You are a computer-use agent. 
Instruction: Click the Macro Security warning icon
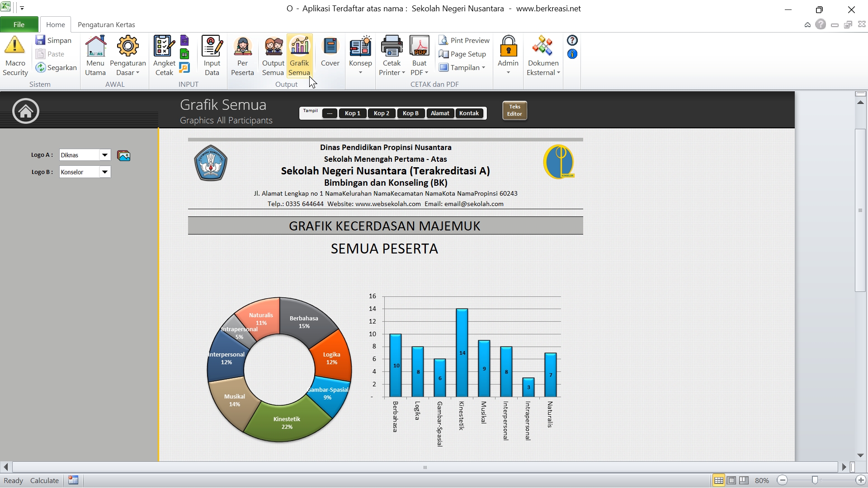click(x=15, y=46)
